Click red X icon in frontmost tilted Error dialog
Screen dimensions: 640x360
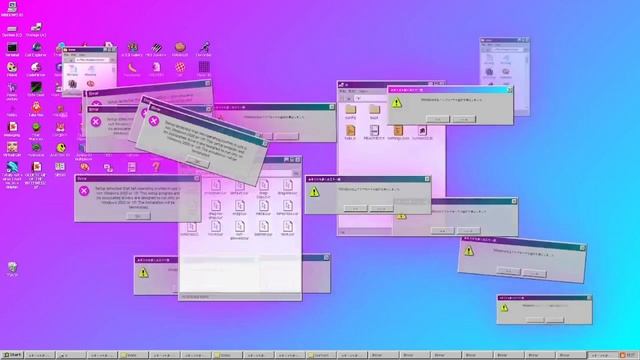click(154, 121)
